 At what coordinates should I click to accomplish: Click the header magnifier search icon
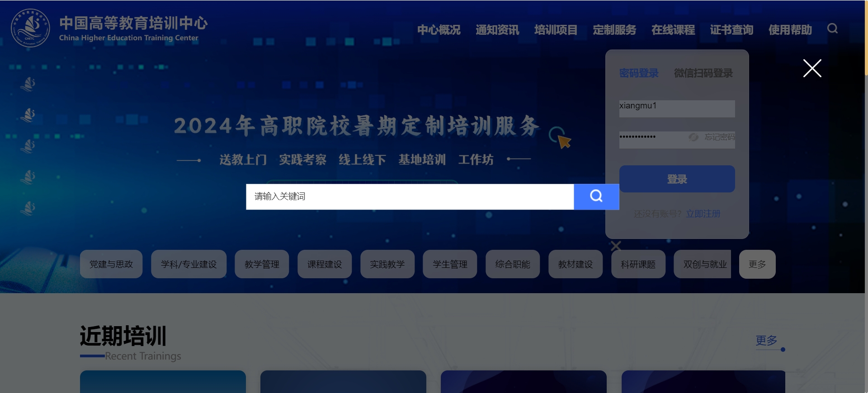(832, 29)
